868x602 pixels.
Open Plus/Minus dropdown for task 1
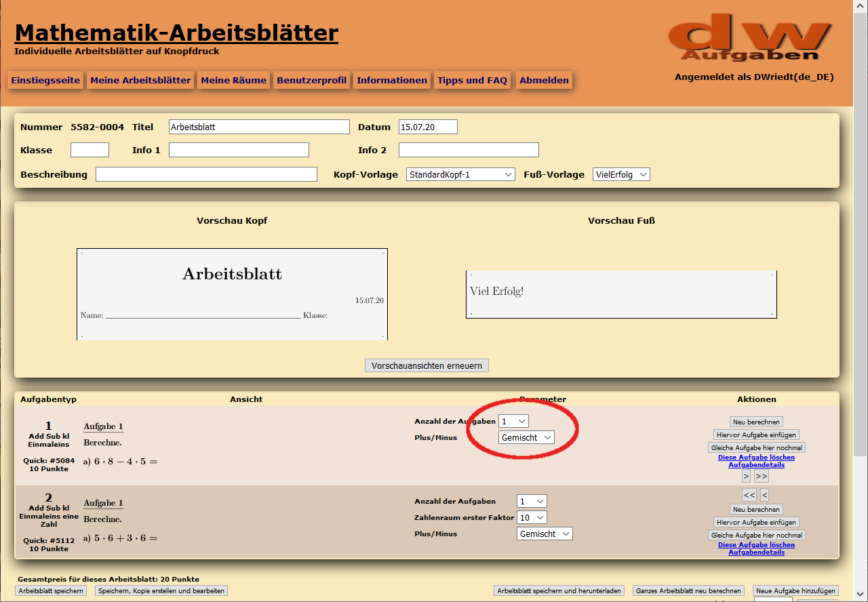[x=526, y=437]
